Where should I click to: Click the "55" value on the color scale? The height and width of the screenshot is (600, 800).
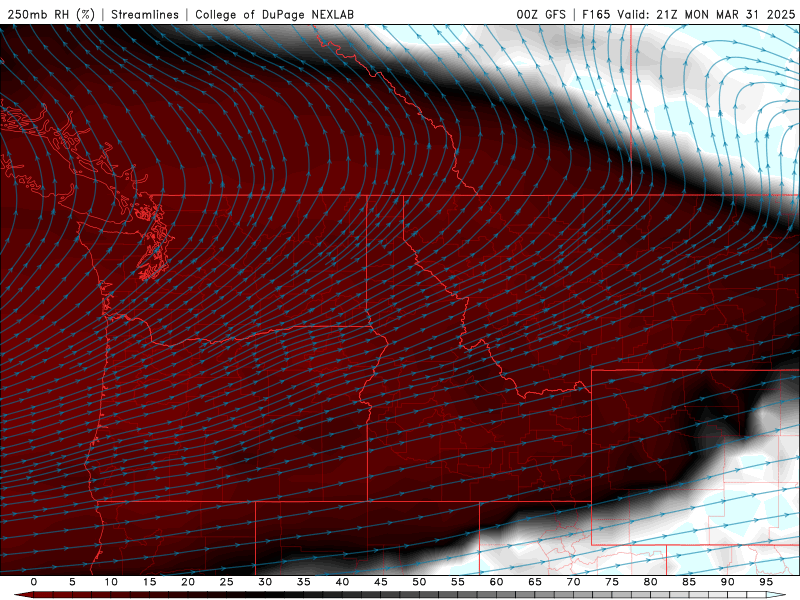coord(458,582)
